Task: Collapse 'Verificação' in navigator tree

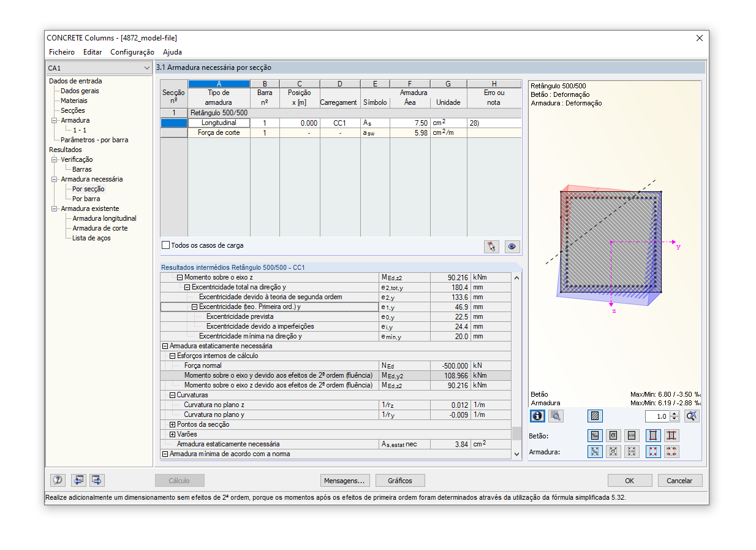Action: coord(54,159)
